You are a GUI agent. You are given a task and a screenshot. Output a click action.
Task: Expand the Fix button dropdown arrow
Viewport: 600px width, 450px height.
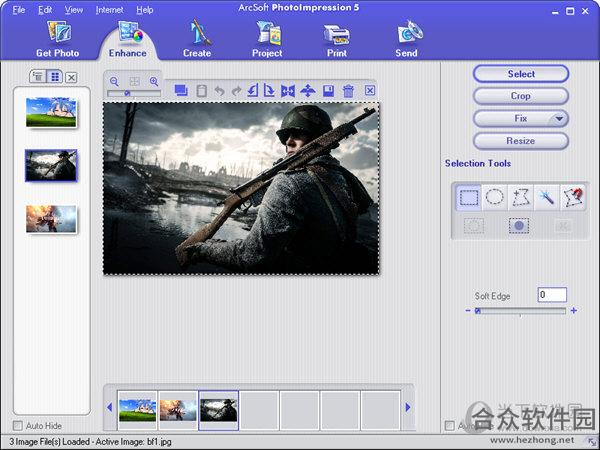(559, 119)
